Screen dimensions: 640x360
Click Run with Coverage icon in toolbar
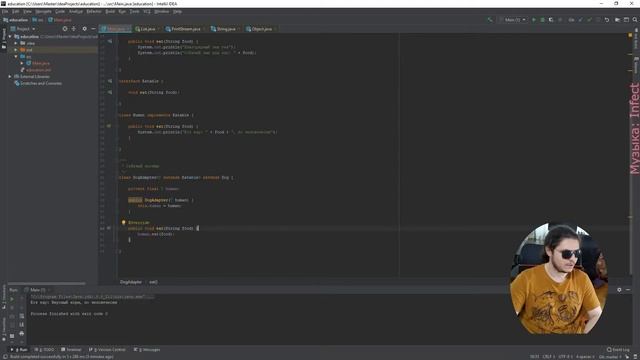tap(551, 20)
